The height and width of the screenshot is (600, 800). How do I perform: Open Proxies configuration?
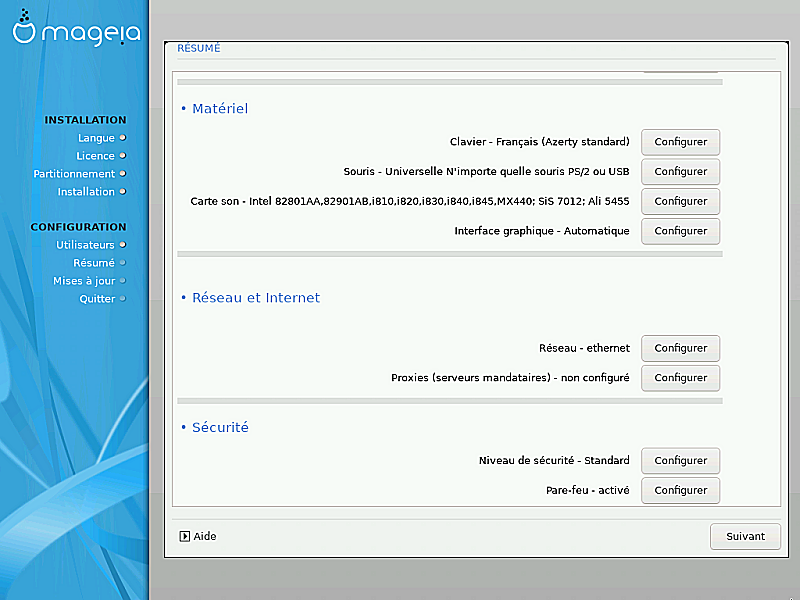[680, 378]
